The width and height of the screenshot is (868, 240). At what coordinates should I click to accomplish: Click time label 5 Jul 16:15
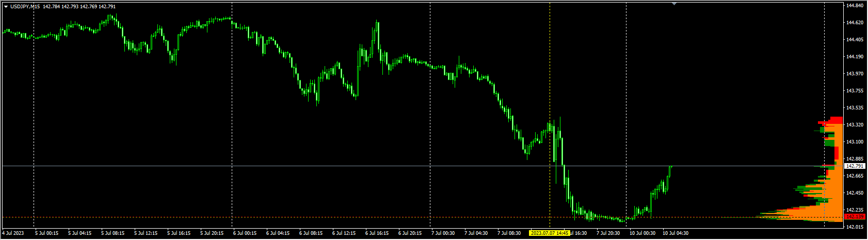pos(179,233)
